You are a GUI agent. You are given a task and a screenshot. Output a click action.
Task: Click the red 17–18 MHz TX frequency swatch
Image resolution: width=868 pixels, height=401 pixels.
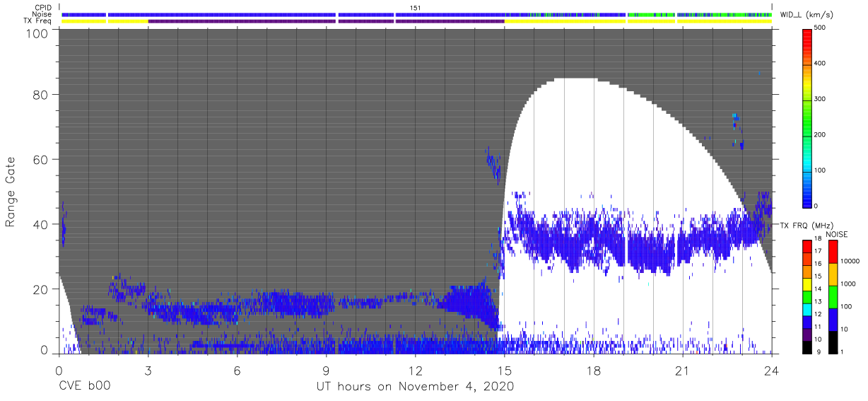pyautogui.click(x=807, y=245)
